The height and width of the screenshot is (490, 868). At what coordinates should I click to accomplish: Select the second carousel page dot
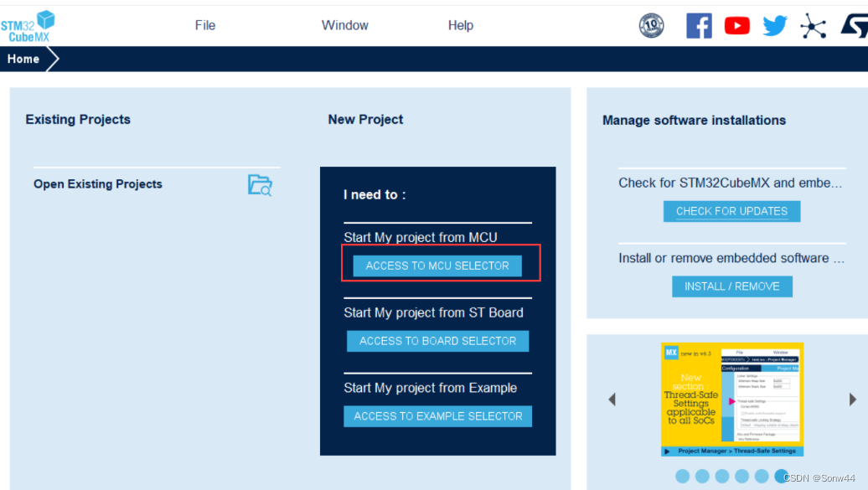click(702, 476)
